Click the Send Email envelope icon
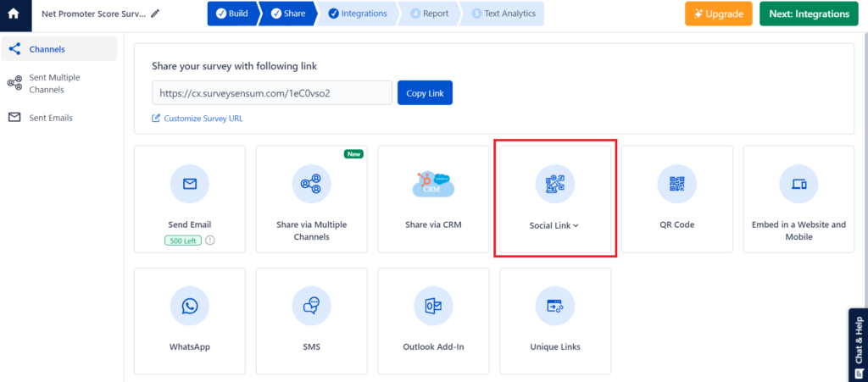This screenshot has width=868, height=382. click(x=189, y=184)
